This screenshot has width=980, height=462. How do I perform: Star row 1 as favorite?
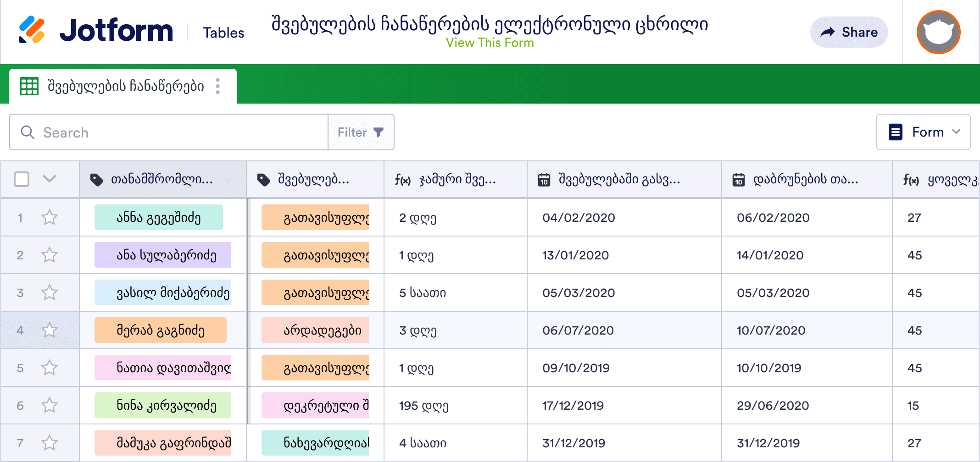click(50, 217)
